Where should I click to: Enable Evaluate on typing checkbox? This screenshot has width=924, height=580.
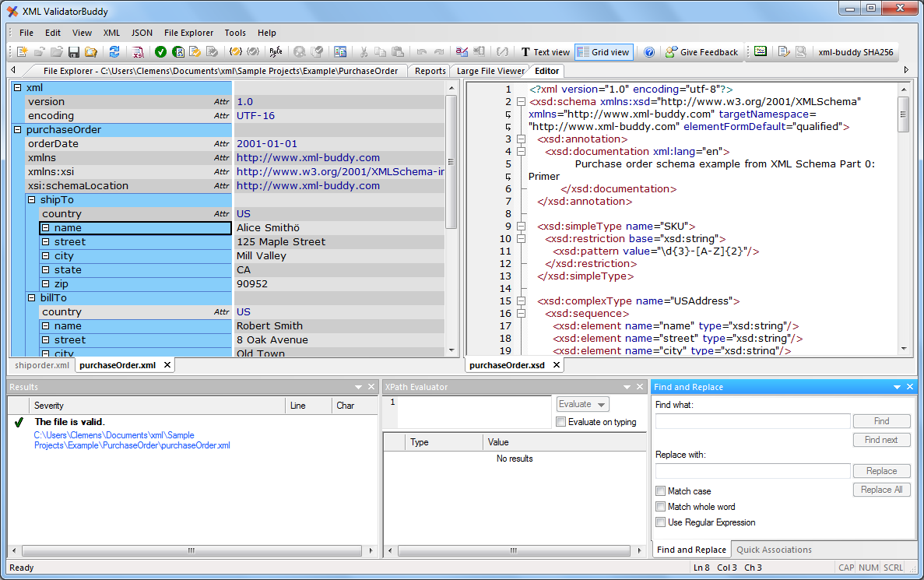click(561, 421)
